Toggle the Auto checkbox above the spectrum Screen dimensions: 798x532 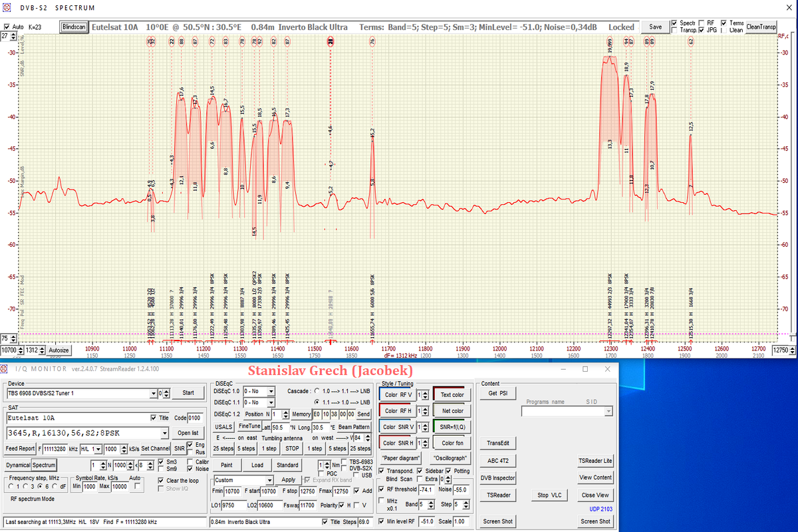tap(7, 27)
